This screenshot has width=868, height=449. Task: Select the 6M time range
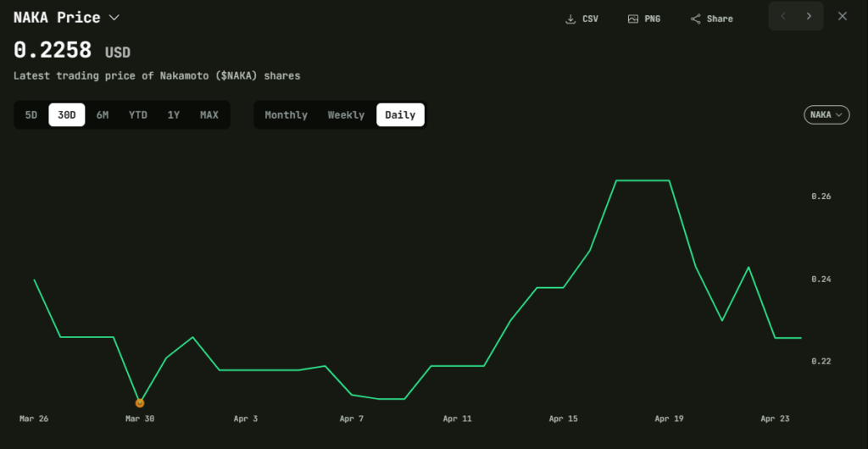103,115
